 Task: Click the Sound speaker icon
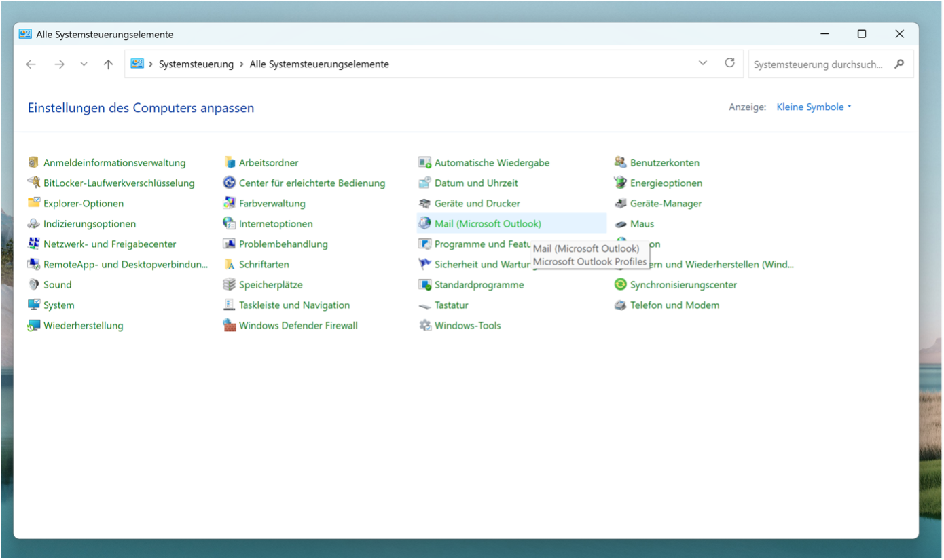pyautogui.click(x=33, y=285)
